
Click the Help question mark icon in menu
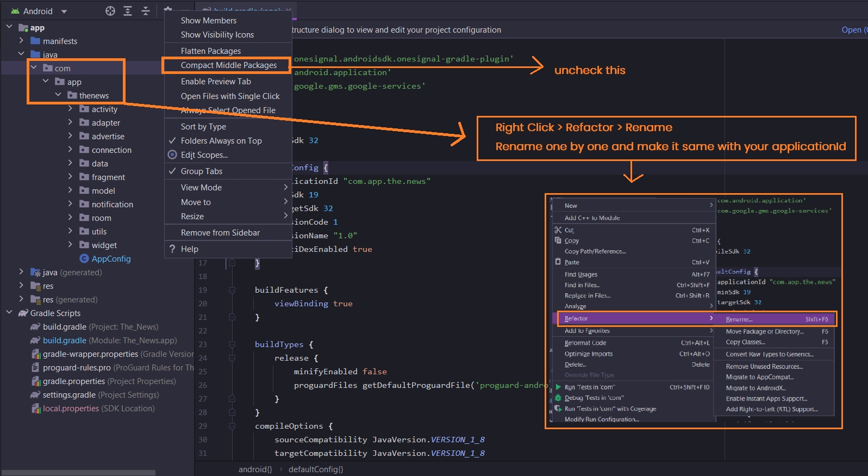(x=172, y=249)
